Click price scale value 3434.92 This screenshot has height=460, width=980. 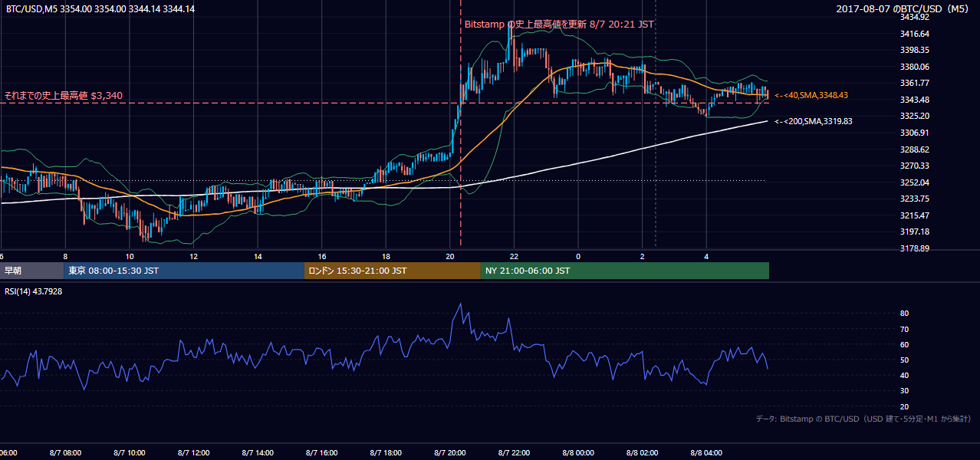pos(915,17)
